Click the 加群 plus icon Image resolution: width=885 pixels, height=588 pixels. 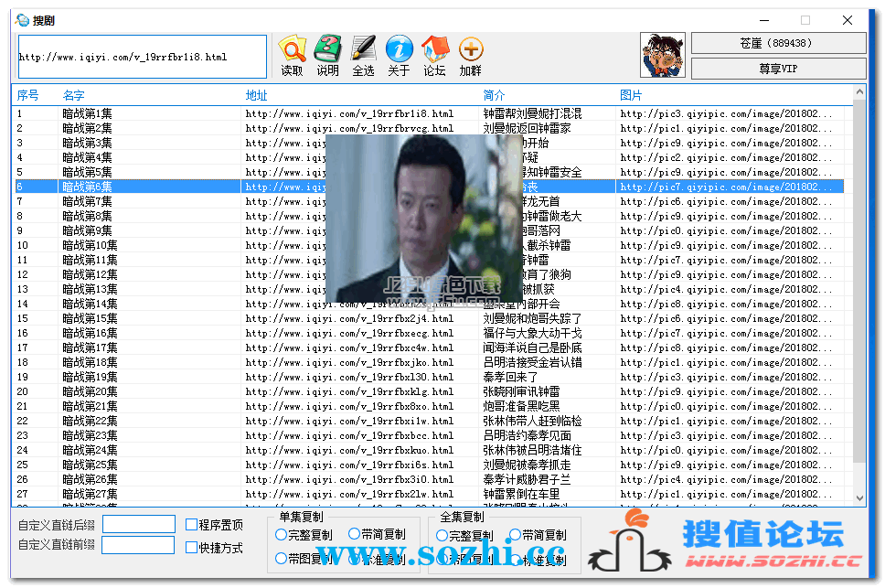(471, 49)
